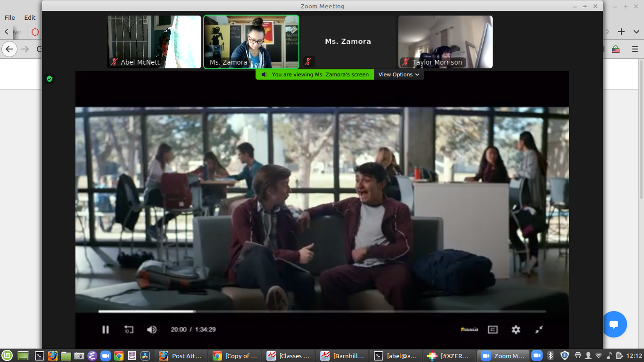Open the Bluetooth tray icon
The width and height of the screenshot is (644, 362).
[x=550, y=355]
